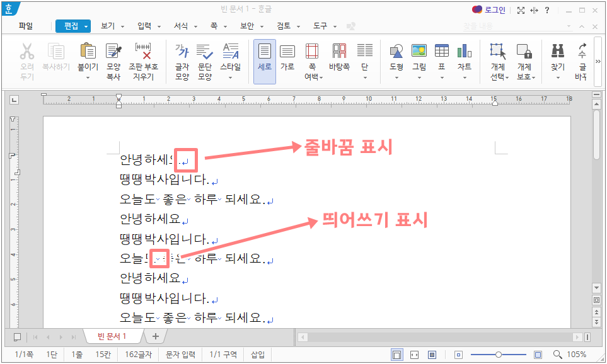Open the Picture (그림) dropdown arrow
This screenshot has width=607, height=364.
tap(419, 77)
